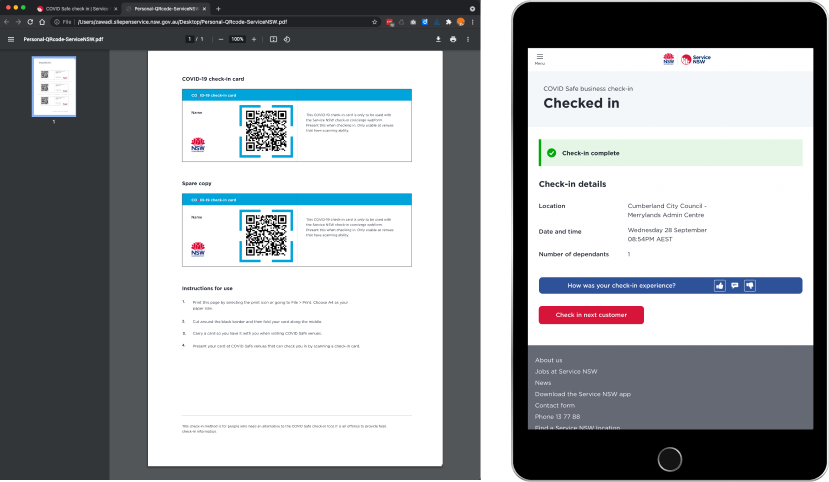Click the thumbs down feedback icon
This screenshot has width=829, height=482.
pyautogui.click(x=749, y=286)
